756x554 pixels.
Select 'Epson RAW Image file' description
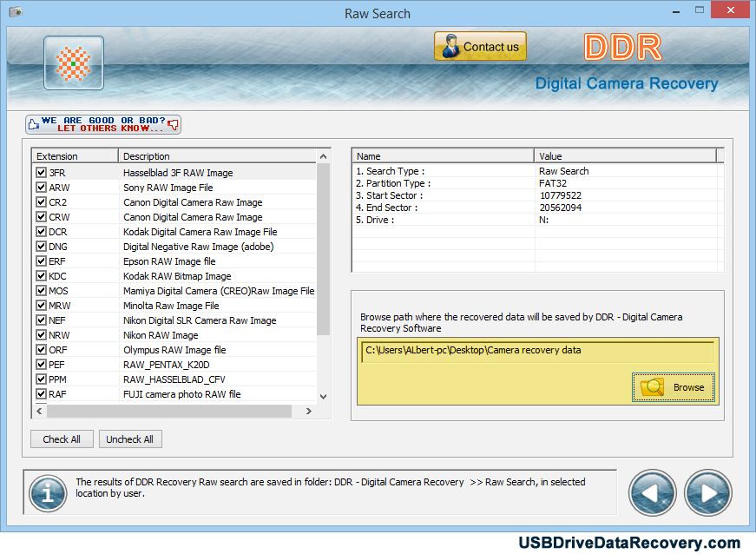coord(169,261)
